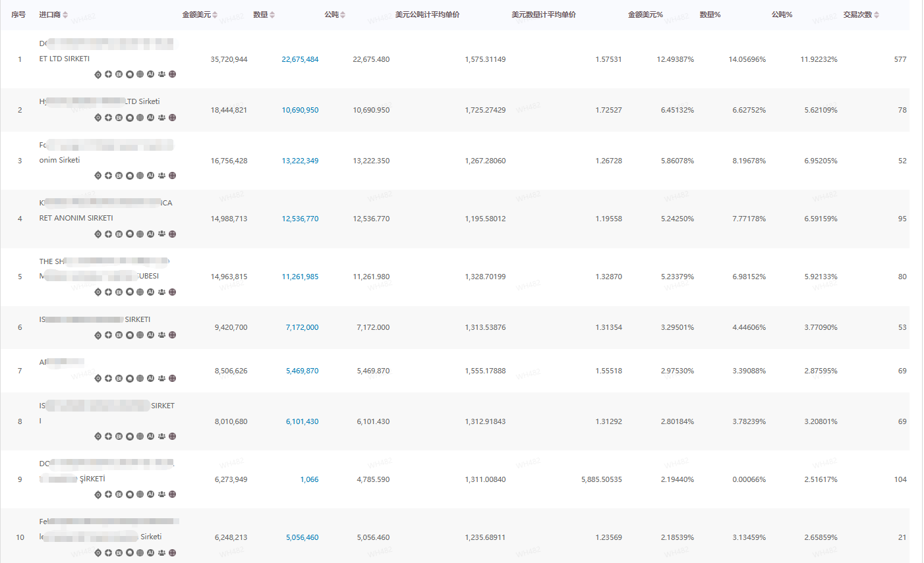Click the transaction count 104 link
Screen dimensions: 924x563
point(900,479)
